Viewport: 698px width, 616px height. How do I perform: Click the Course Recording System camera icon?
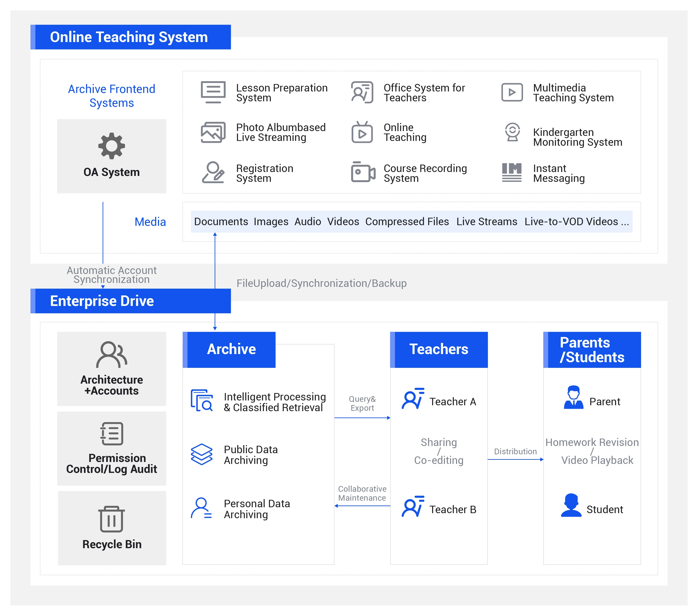pos(363,172)
